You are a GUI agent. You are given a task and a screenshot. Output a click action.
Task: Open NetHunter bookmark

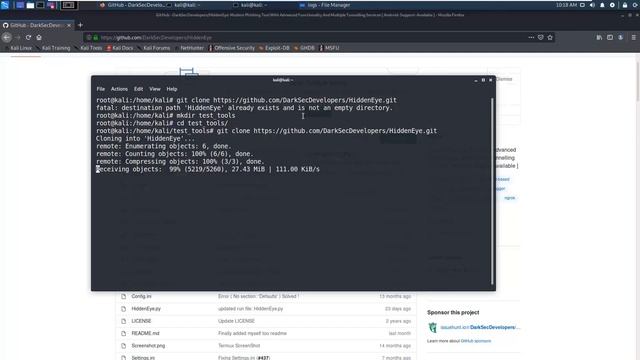[189, 48]
